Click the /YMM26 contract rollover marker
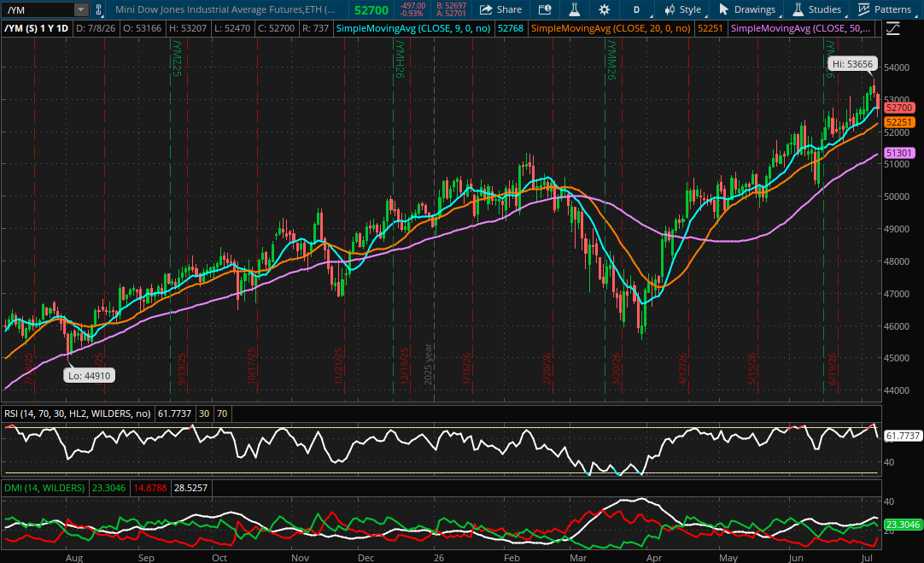The height and width of the screenshot is (563, 924). [611, 61]
